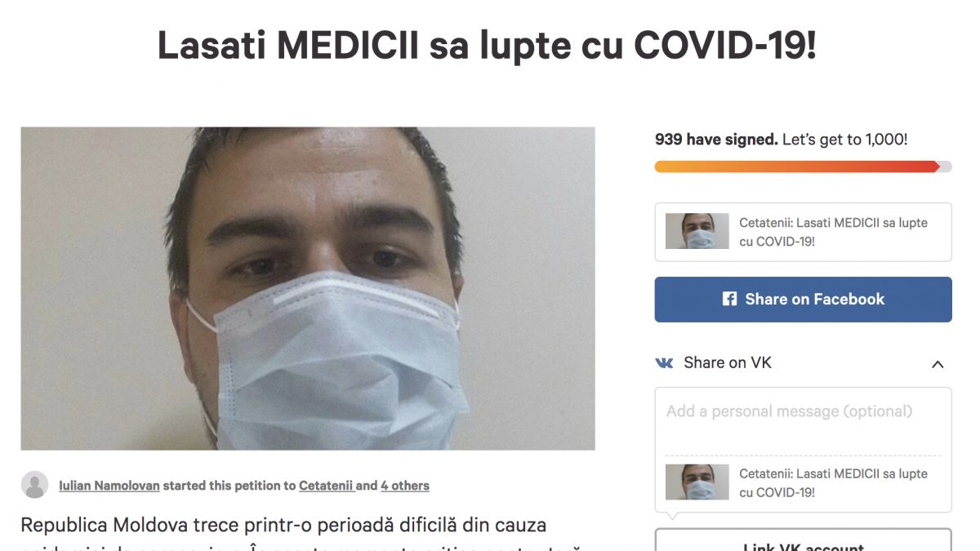Open the main petition photo
The image size is (980, 551).
click(308, 288)
